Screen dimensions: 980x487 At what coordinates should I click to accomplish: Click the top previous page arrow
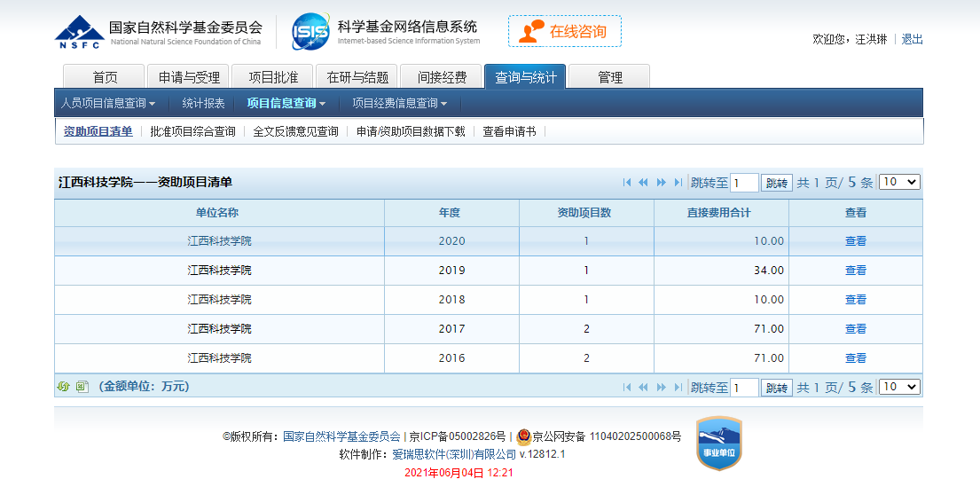click(x=644, y=183)
